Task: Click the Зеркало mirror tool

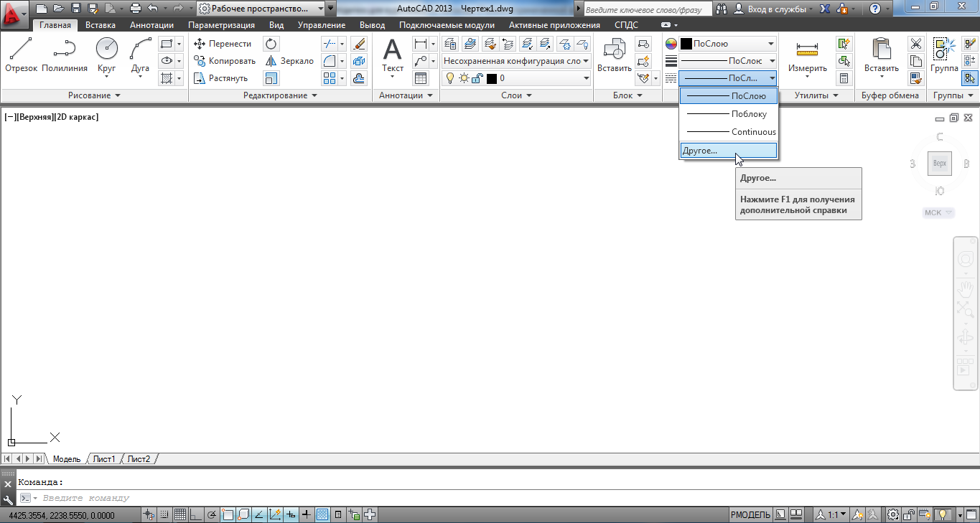Action: [x=289, y=61]
